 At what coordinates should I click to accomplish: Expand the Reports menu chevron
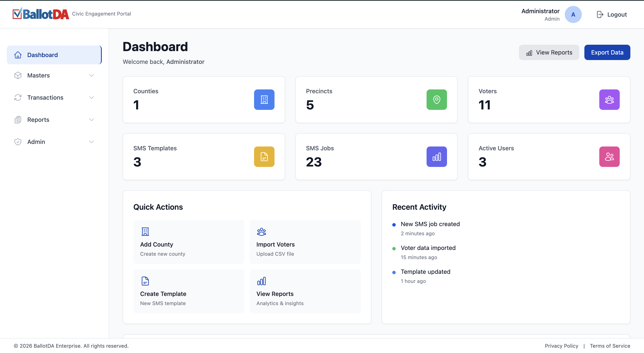[x=92, y=120]
